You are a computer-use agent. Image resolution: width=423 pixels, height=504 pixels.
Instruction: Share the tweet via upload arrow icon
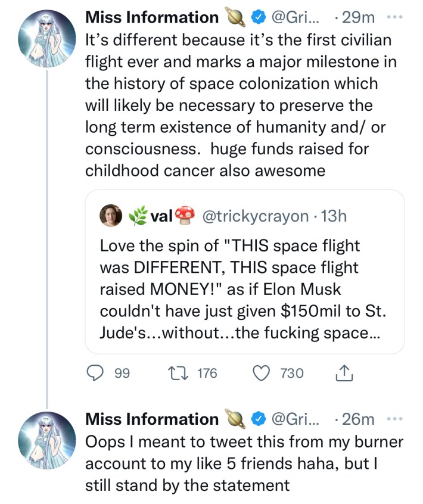[344, 374]
